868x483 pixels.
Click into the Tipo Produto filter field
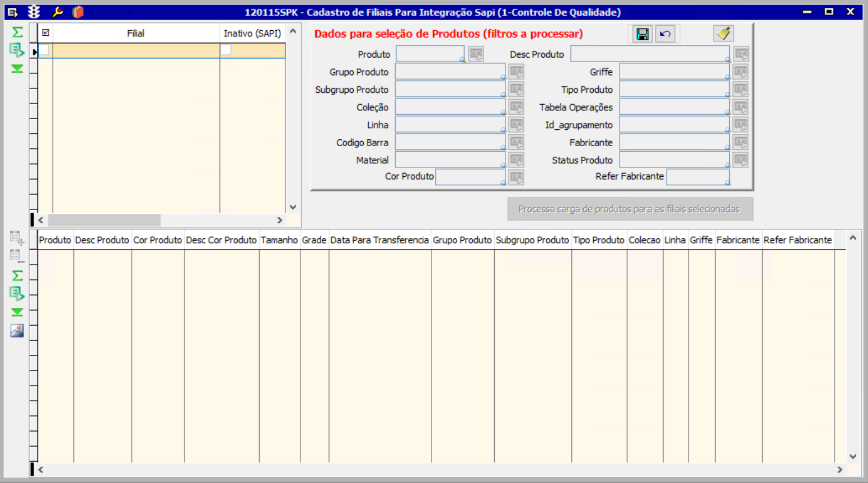674,89
